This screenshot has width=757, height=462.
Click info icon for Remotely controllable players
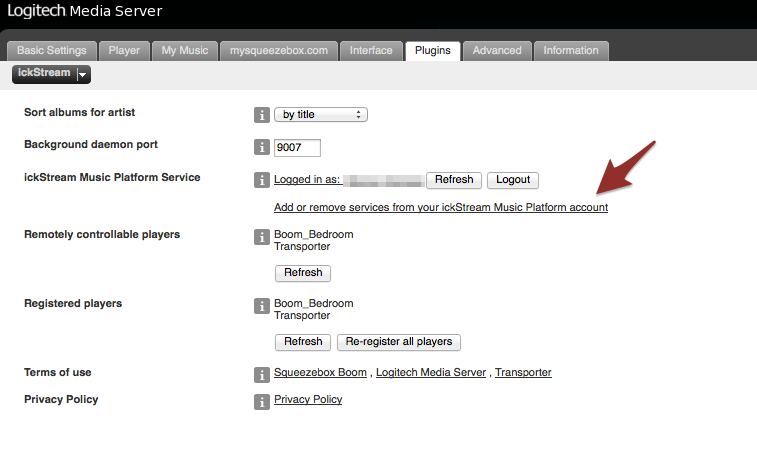pyautogui.click(x=262, y=237)
